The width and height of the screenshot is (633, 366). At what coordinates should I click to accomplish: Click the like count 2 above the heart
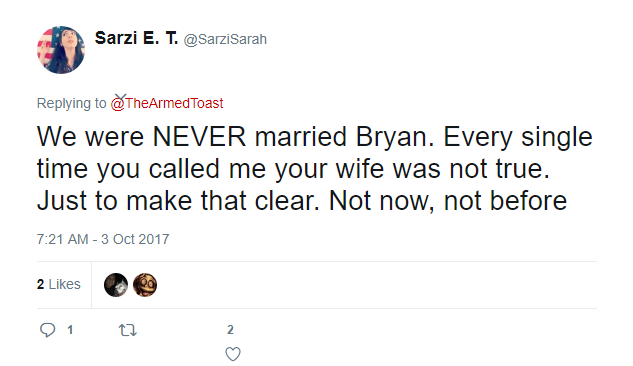pos(230,330)
